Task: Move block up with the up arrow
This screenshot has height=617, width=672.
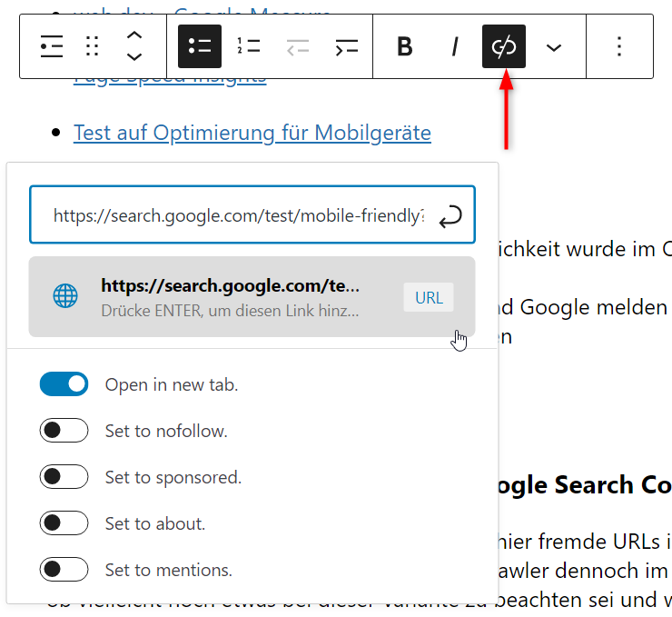Action: point(133,35)
